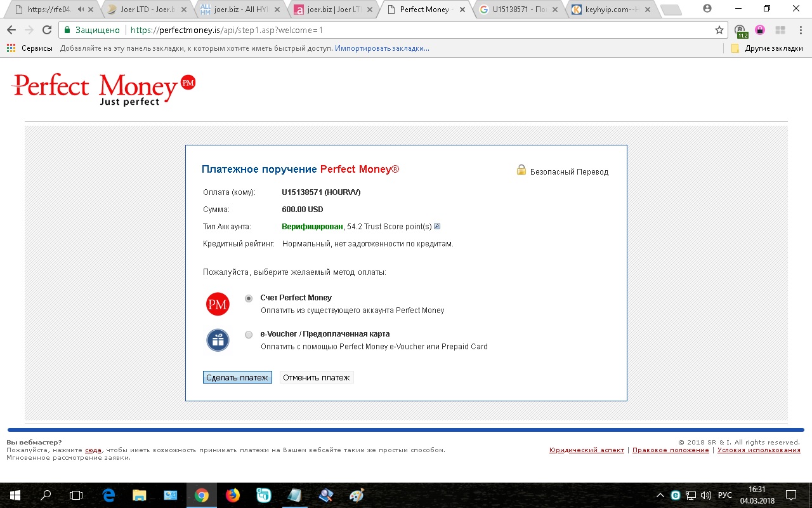Click the 'Безопасный Перевод' label
The width and height of the screenshot is (812, 508).
569,172
